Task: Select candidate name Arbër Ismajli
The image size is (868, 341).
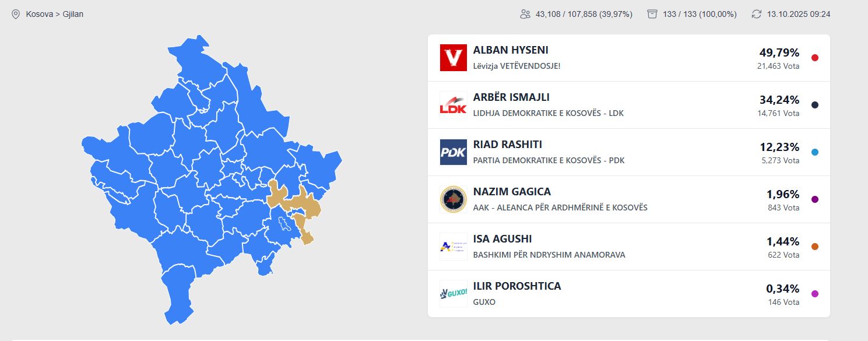Action: (x=511, y=97)
